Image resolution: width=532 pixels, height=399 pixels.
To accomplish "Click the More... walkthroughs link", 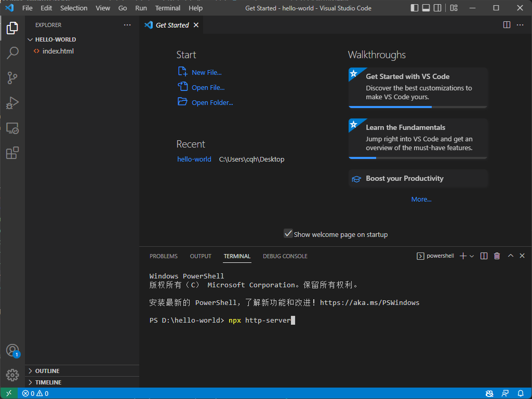I will click(x=421, y=199).
